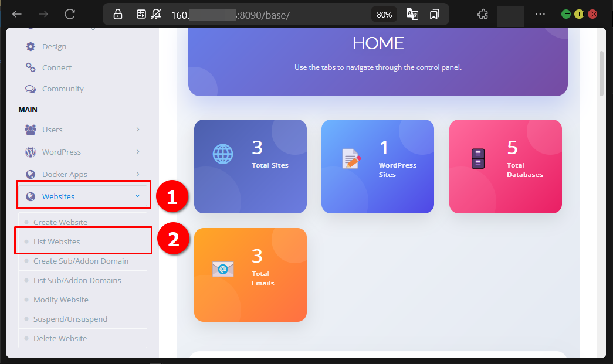Open the Design sidebar item
The width and height of the screenshot is (613, 364).
point(83,47)
